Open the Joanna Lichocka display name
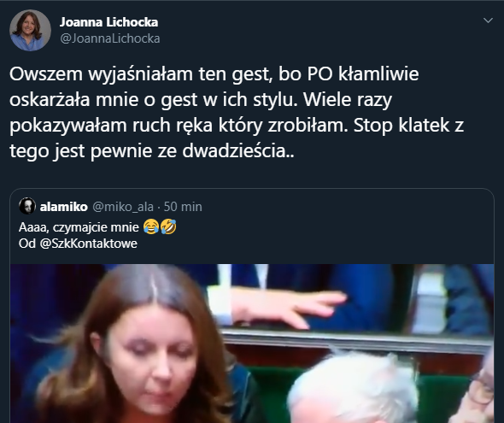 coord(109,22)
